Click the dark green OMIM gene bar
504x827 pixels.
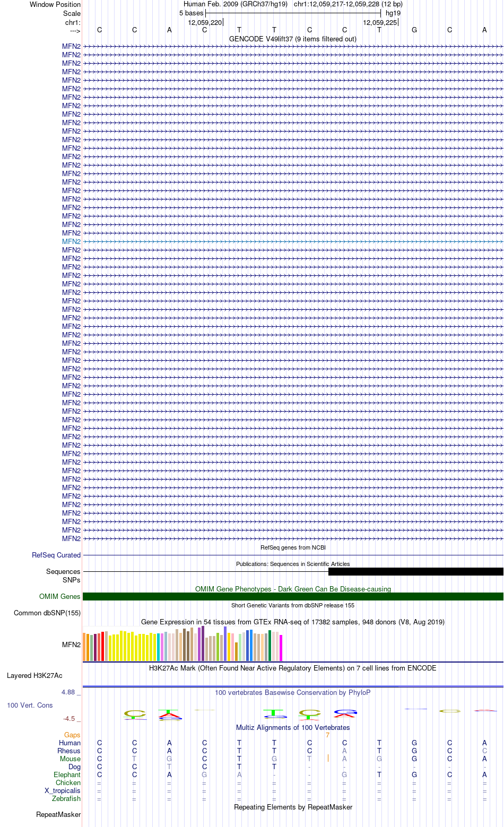pos(293,596)
